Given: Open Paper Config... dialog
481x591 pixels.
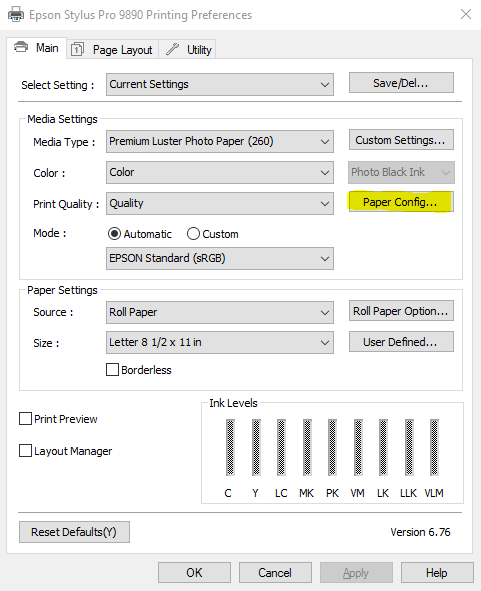Looking at the screenshot, I should (x=401, y=202).
